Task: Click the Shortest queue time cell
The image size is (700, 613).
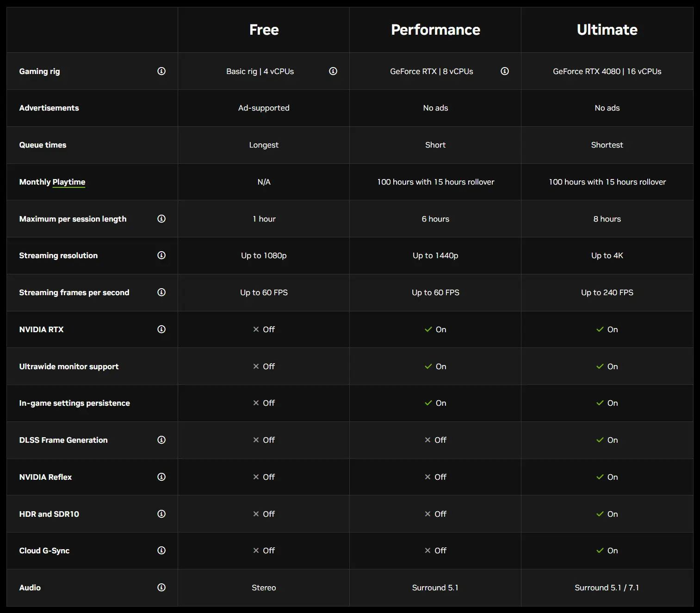Action: 607,145
